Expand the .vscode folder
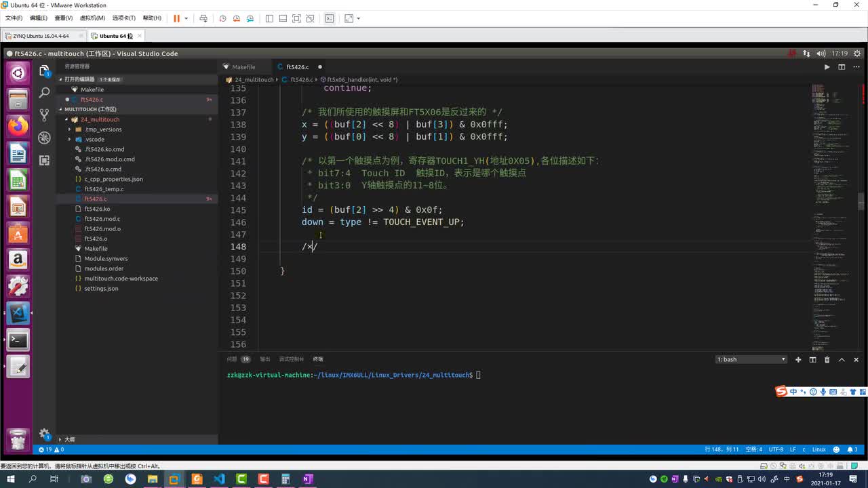Screen dimensions: 868x488 pos(94,139)
